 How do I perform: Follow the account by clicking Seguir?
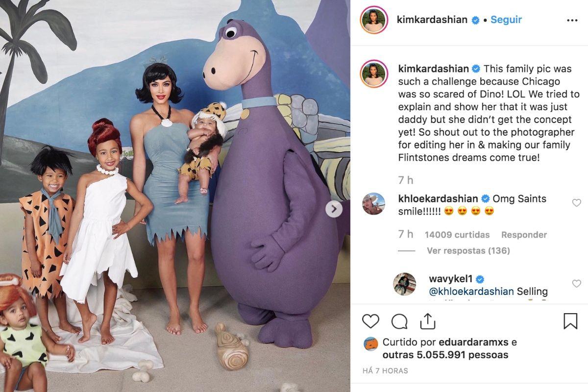[x=506, y=20]
